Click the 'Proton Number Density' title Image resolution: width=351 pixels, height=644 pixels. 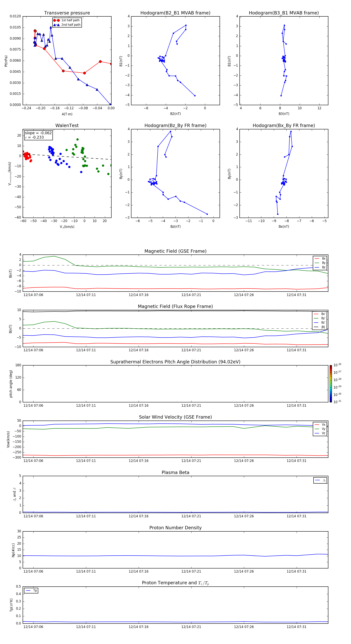[x=175, y=528]
